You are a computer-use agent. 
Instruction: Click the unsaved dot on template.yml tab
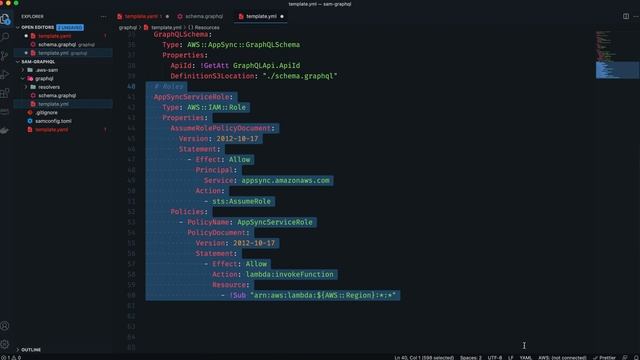(282, 17)
